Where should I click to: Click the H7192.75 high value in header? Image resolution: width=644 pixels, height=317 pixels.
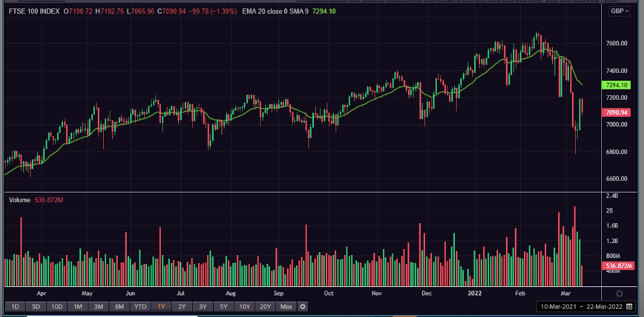pos(110,12)
